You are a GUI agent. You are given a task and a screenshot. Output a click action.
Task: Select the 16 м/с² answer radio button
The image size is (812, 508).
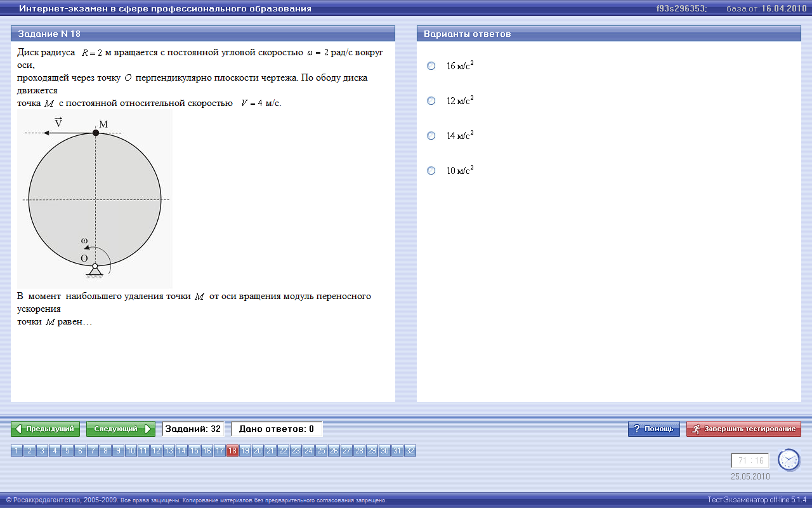click(431, 66)
